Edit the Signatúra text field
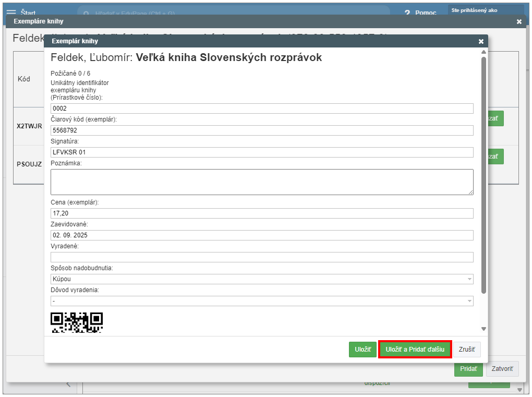 pos(262,152)
